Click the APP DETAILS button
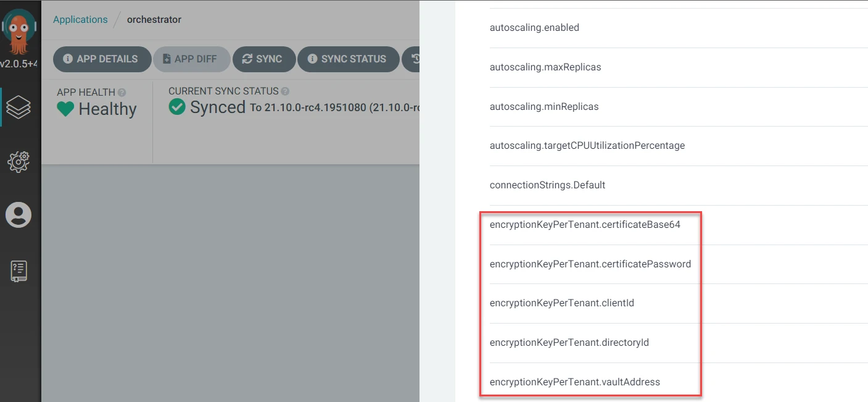The height and width of the screenshot is (402, 868). click(102, 59)
